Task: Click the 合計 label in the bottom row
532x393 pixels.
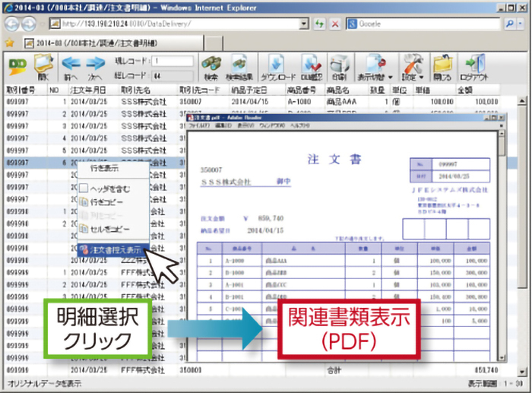Action: click(x=334, y=370)
